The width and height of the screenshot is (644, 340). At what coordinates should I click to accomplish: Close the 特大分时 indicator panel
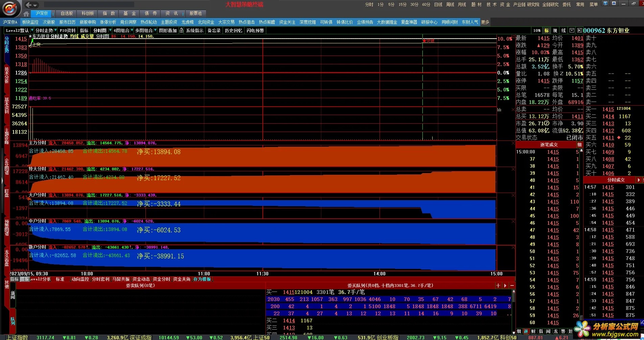coord(513,169)
